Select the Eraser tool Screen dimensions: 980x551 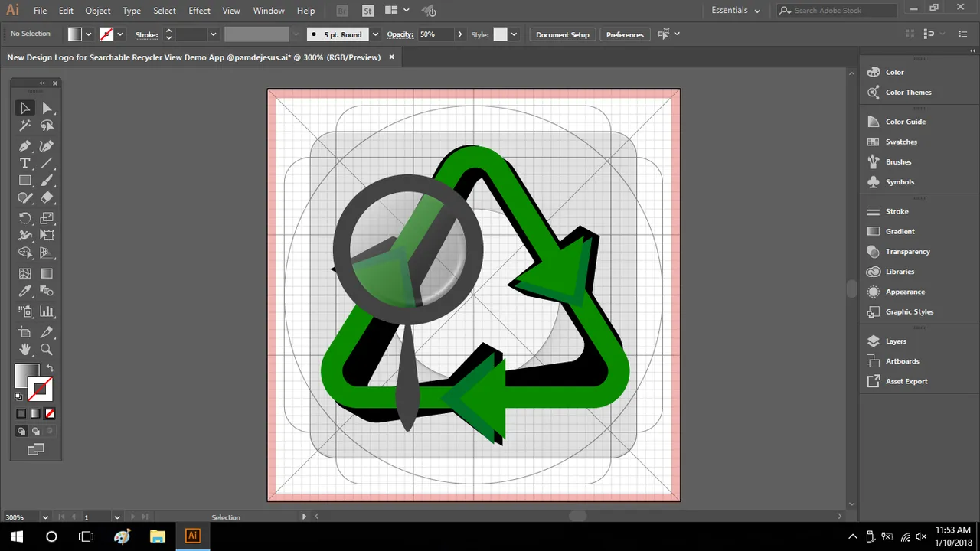(x=47, y=198)
